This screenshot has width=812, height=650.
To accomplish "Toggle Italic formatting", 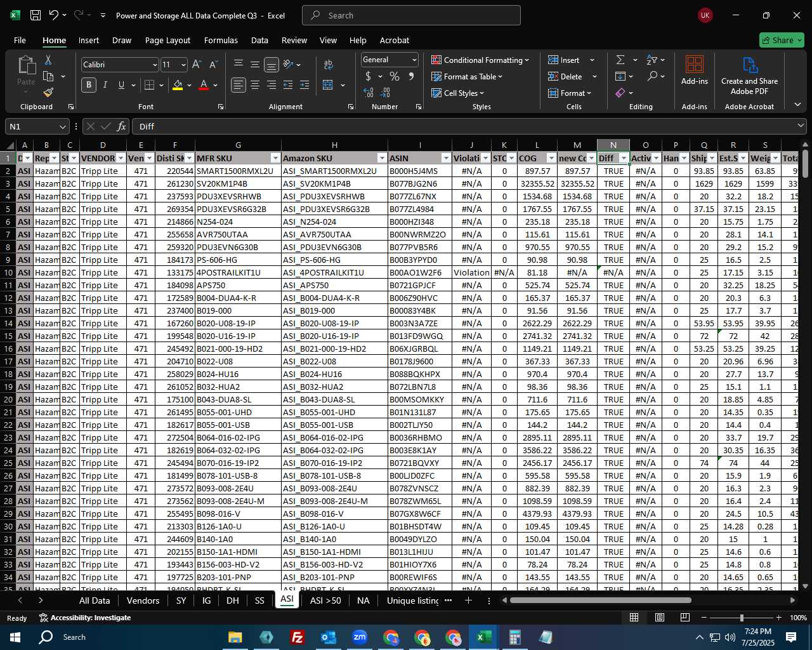I will (105, 85).
